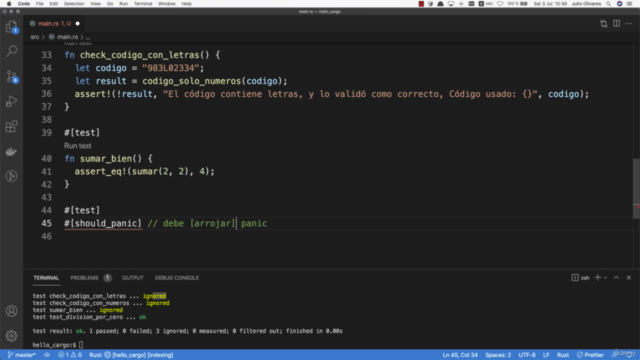The height and width of the screenshot is (360, 640).
Task: Maximize the terminal panel with chevron
Action: (616, 278)
